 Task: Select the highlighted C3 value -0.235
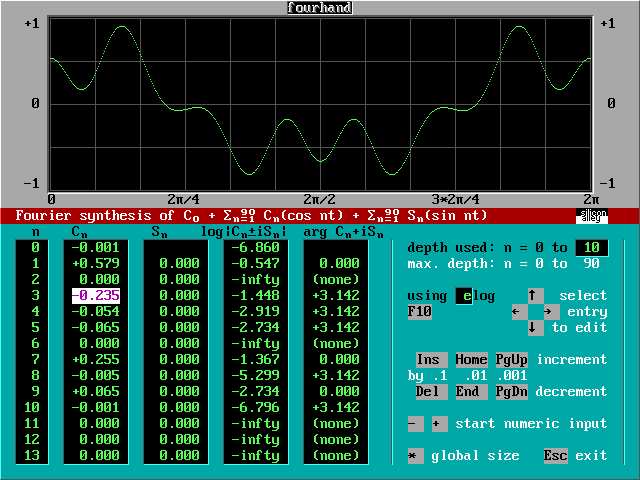[96, 296]
